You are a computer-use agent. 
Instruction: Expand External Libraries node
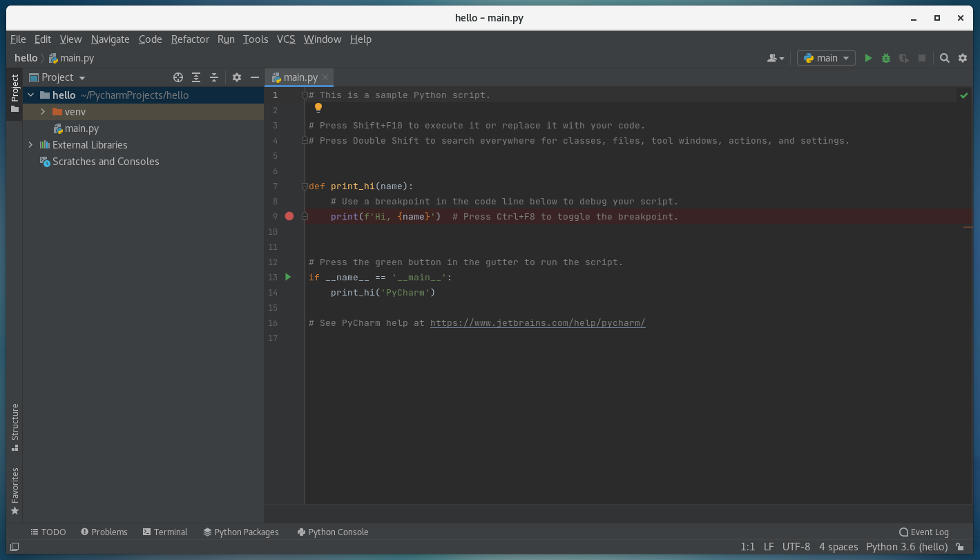tap(30, 145)
